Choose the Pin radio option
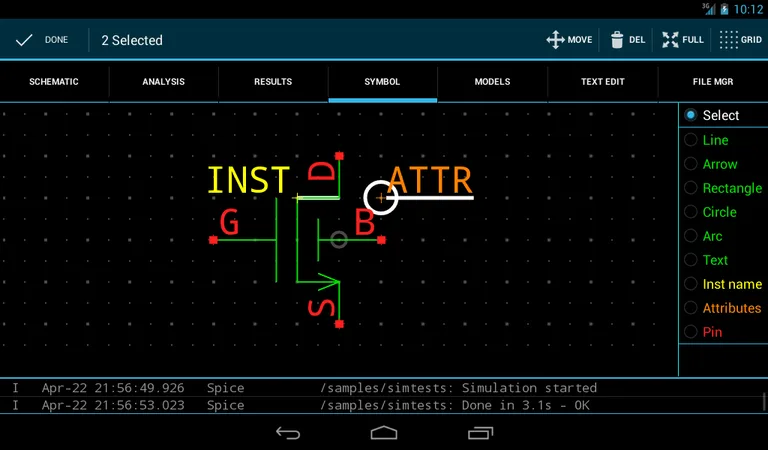Screen dimensions: 768x450 (691, 332)
